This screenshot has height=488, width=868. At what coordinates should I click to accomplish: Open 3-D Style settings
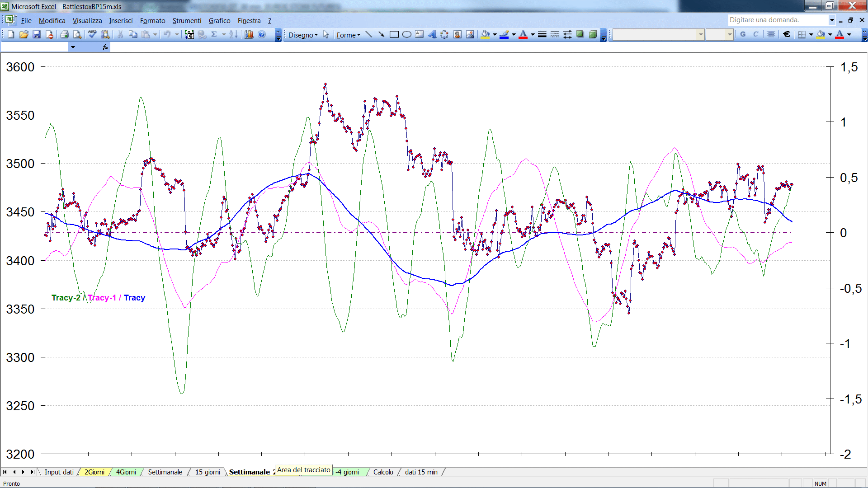593,34
